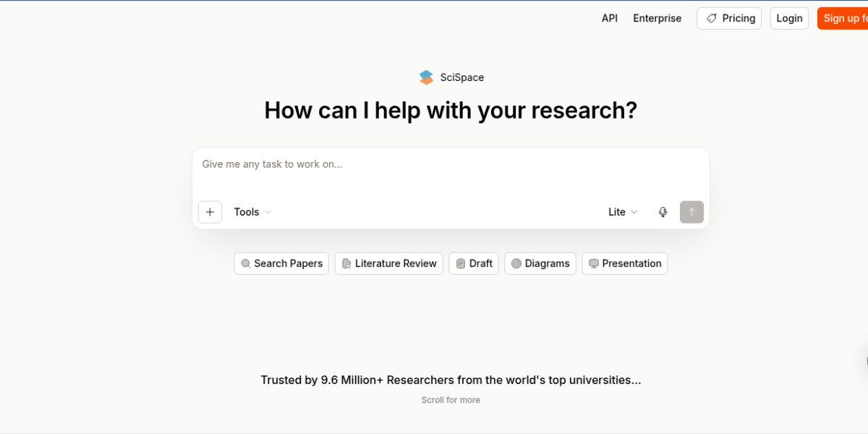The height and width of the screenshot is (434, 868).
Task: Click the Login button
Action: 789,18
